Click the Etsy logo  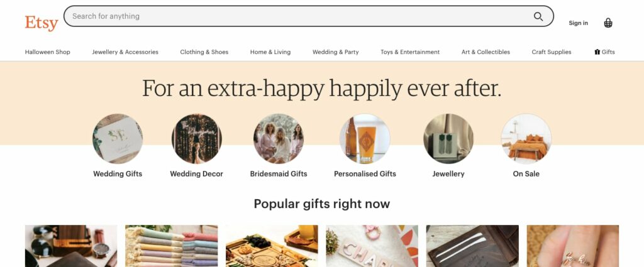pos(42,23)
